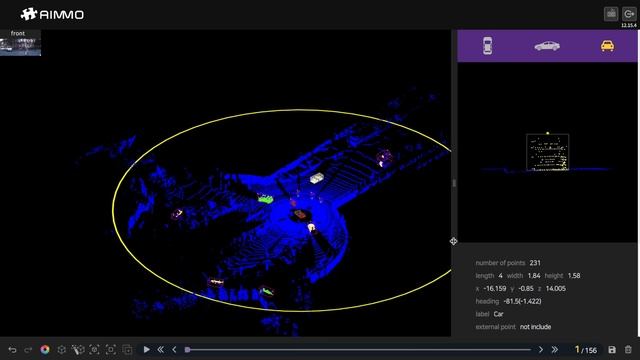Image resolution: width=640 pixels, height=360 pixels.
Task: Undo the last annotation action
Action: coord(12,350)
